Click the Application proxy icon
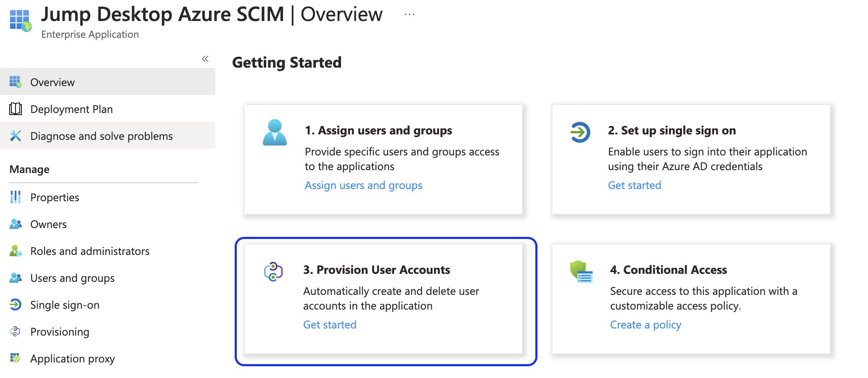 click(16, 358)
